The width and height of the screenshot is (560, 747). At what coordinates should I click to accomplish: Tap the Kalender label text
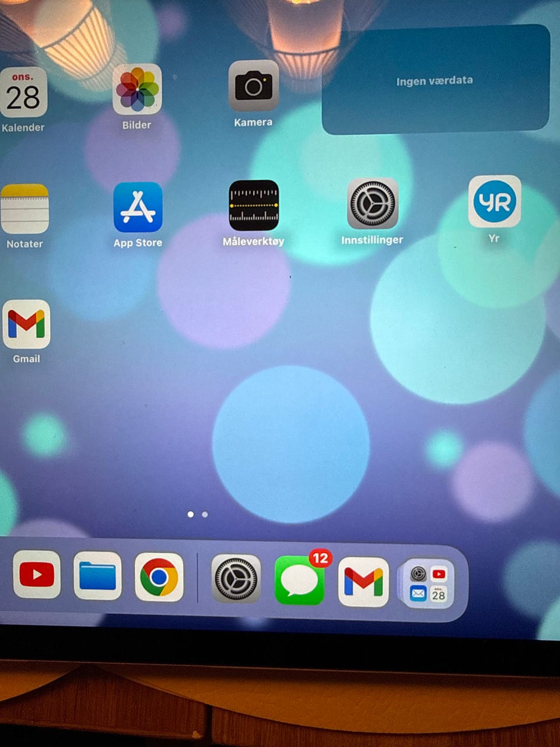point(23,127)
